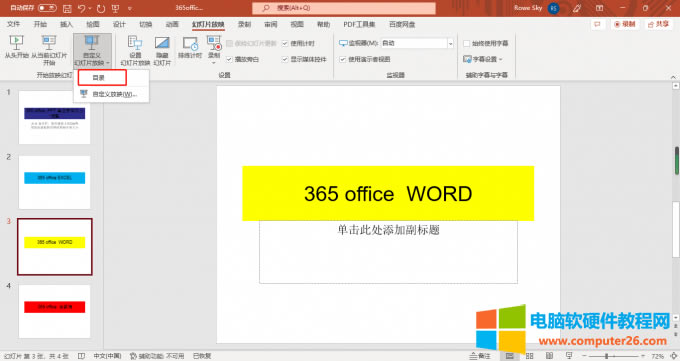This screenshot has width=680, height=361.
Task: Uncheck Use Timings (使用计时) checkbox
Action: click(x=285, y=43)
